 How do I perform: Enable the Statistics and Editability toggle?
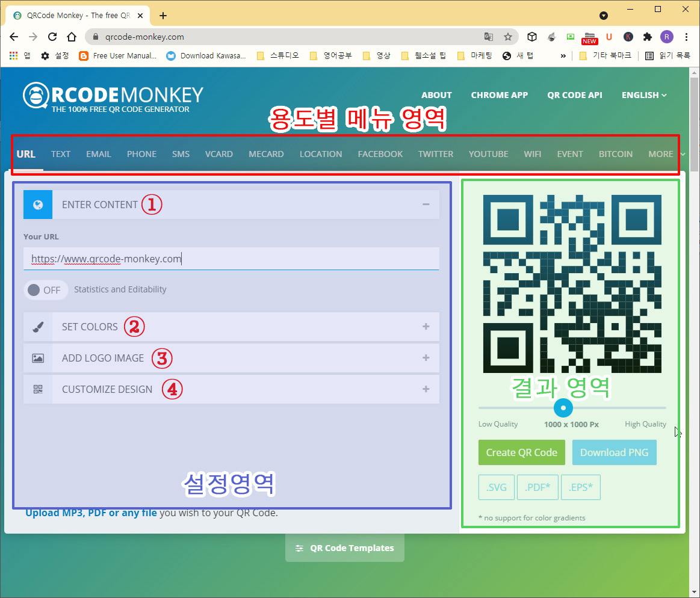(x=46, y=290)
